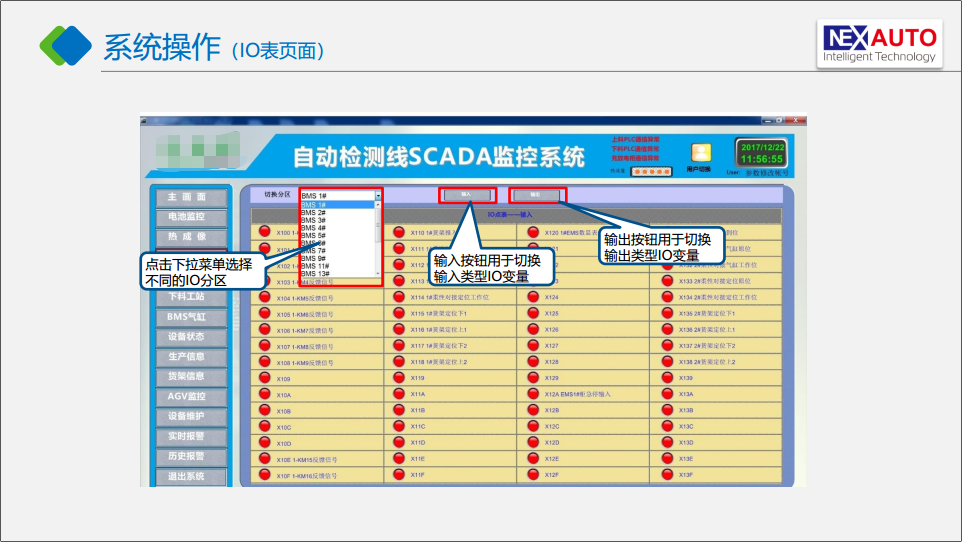This screenshot has width=962, height=542.
Task: Select BMS 4# in the dropdown list
Action: point(337,228)
